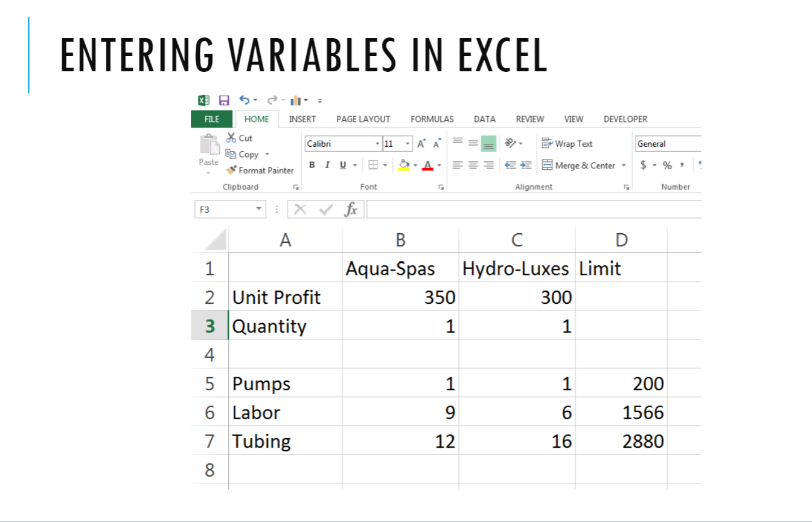Open the Font group dialog launcher
This screenshot has width=812, height=522.
tap(441, 187)
